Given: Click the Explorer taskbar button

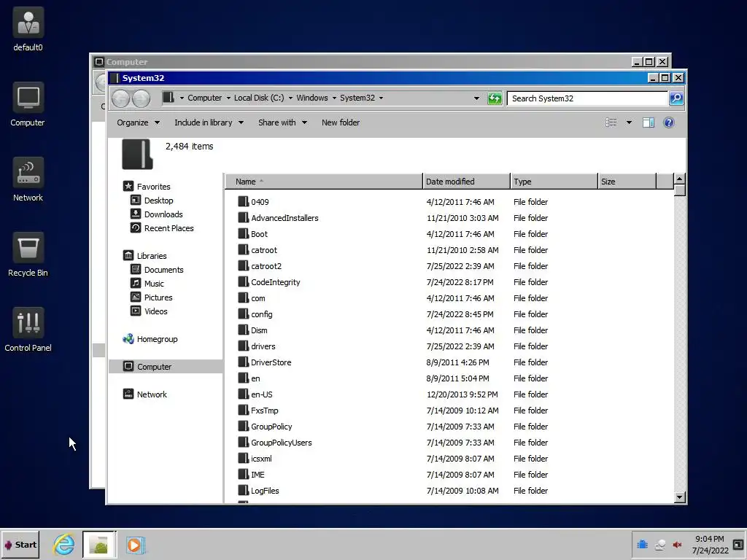Looking at the screenshot, I should (99, 545).
